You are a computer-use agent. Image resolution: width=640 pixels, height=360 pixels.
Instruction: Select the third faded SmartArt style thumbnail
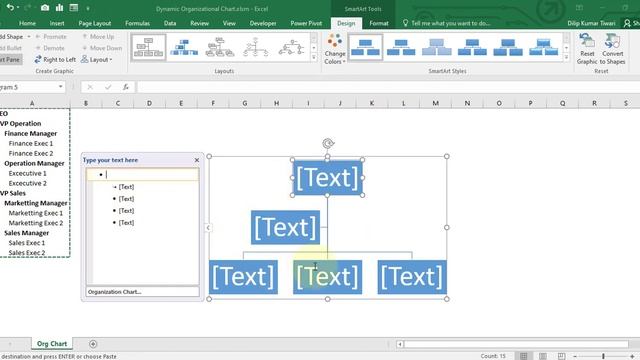[x=436, y=47]
